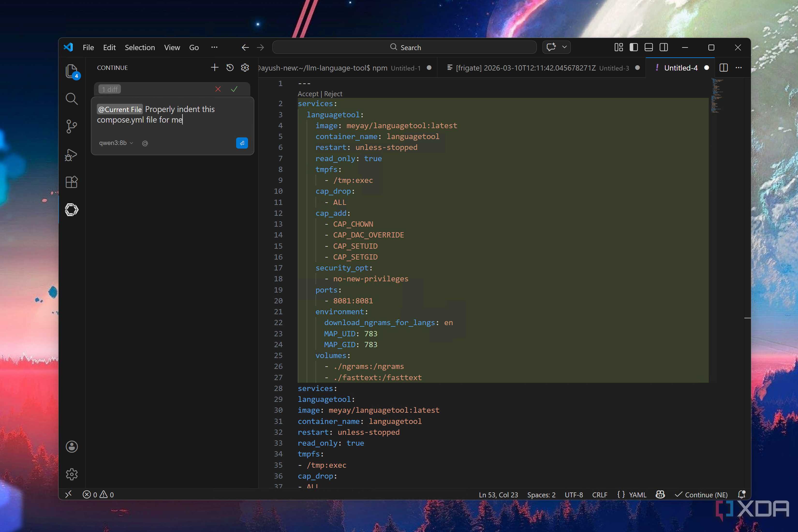Open the Accounts menu icon

[72, 446]
